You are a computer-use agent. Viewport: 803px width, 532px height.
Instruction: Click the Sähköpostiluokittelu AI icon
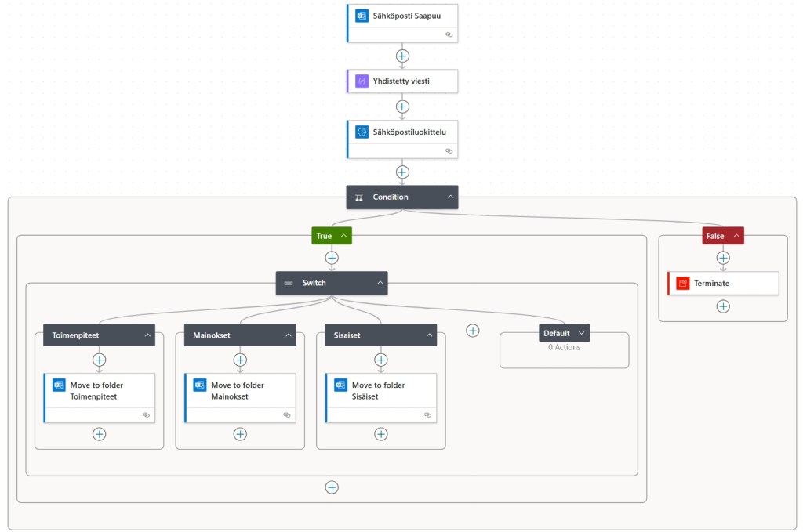[362, 132]
